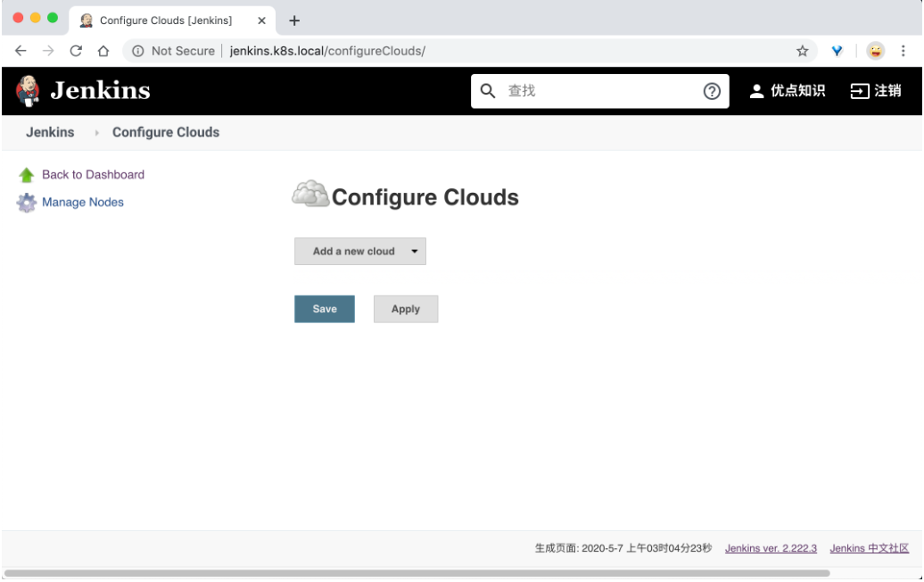The image size is (924, 582).
Task: Open the Jenkins 中文社区 link
Action: pos(870,548)
